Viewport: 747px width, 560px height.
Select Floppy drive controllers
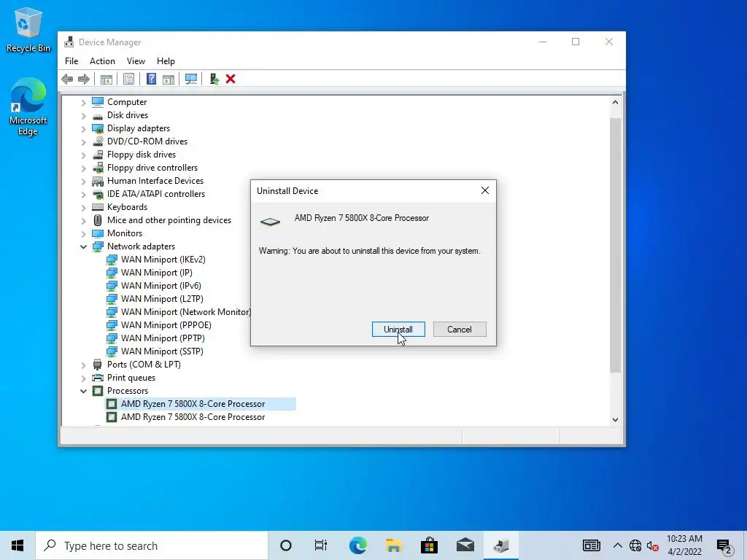tap(152, 168)
